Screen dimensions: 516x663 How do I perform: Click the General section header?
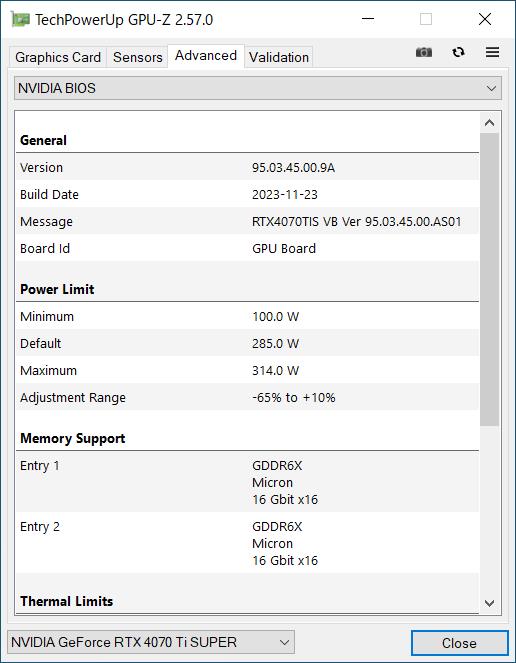coord(43,140)
